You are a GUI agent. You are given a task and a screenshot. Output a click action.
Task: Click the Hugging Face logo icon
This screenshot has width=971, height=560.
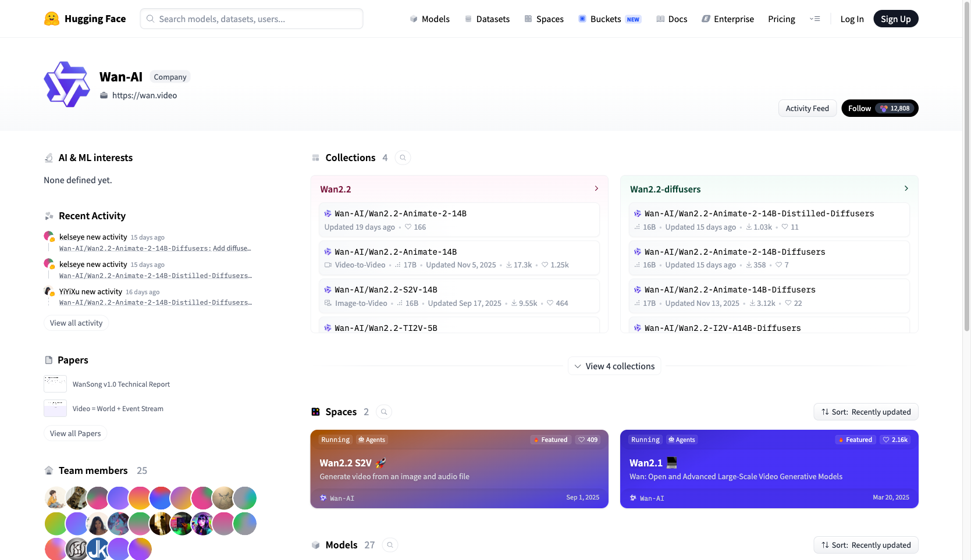pos(52,19)
